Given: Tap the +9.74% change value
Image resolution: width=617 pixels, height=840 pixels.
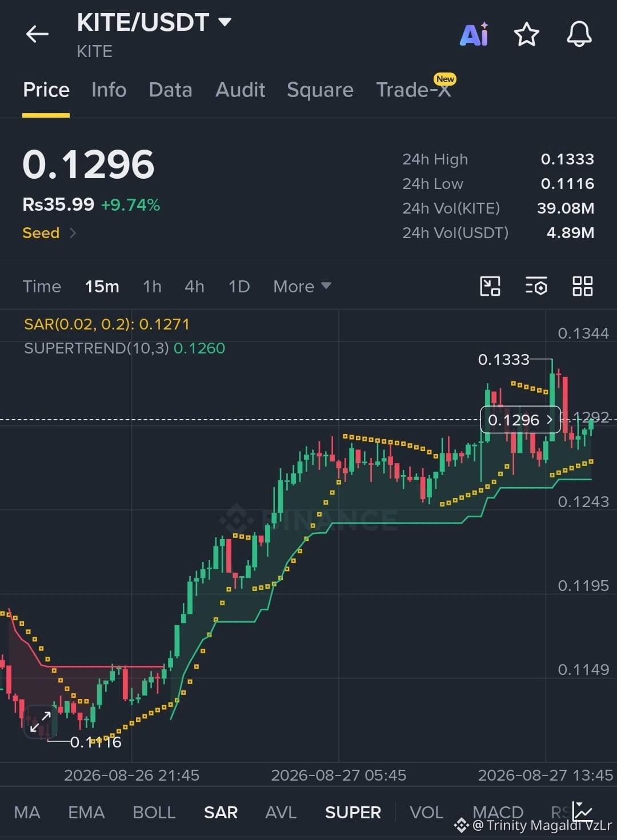Looking at the screenshot, I should click(x=130, y=205).
